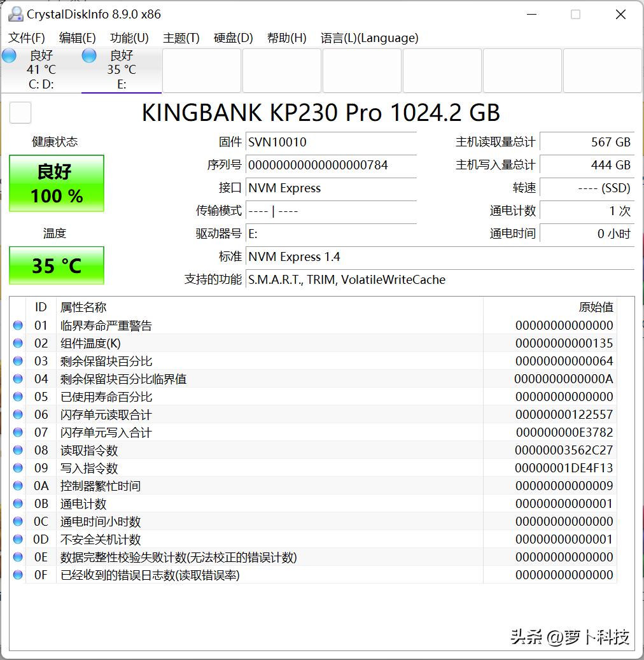Select the row 已使用寿命百分比
Screen dimensions: 644x660
(313, 397)
